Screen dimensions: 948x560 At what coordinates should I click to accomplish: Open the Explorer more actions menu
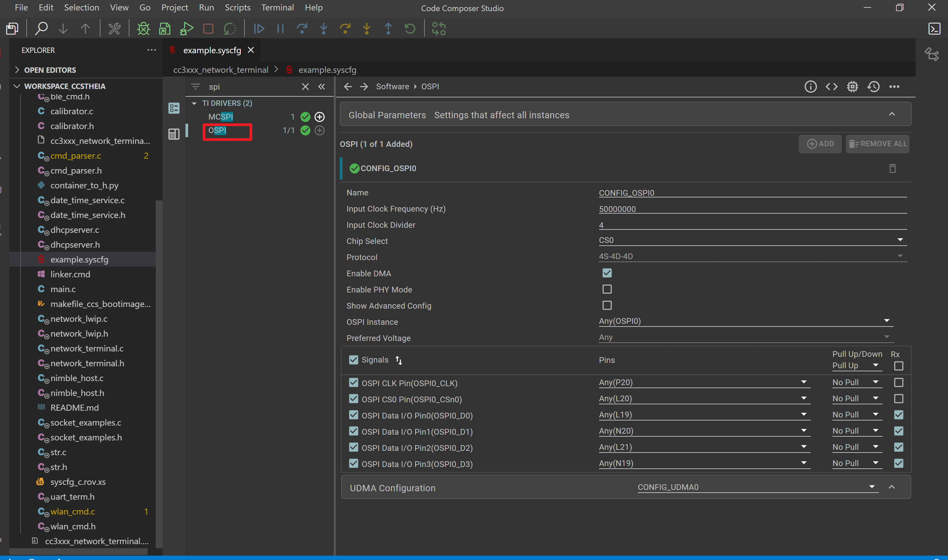click(151, 50)
